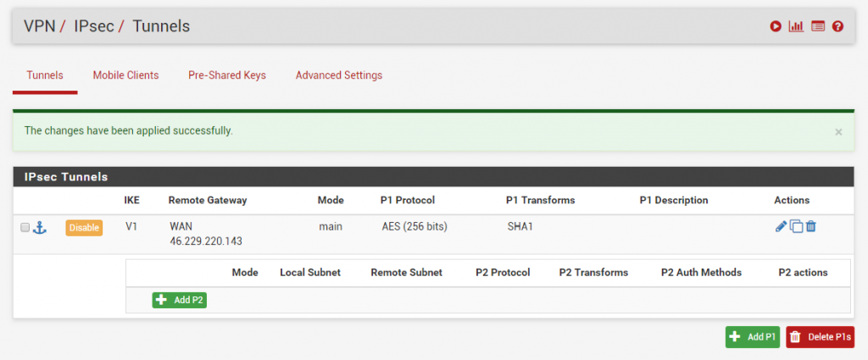Open the IPsec status chart icon
Screen dimensions: 868x360
pos(796,26)
